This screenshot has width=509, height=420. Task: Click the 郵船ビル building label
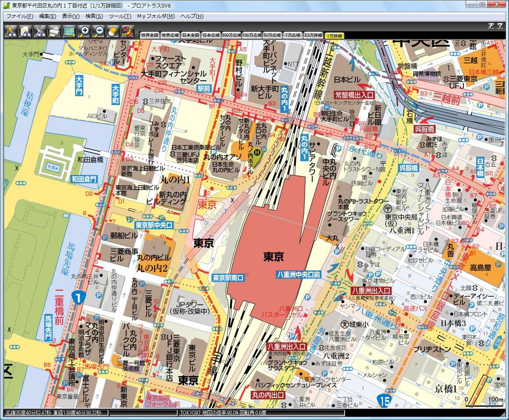click(124, 236)
